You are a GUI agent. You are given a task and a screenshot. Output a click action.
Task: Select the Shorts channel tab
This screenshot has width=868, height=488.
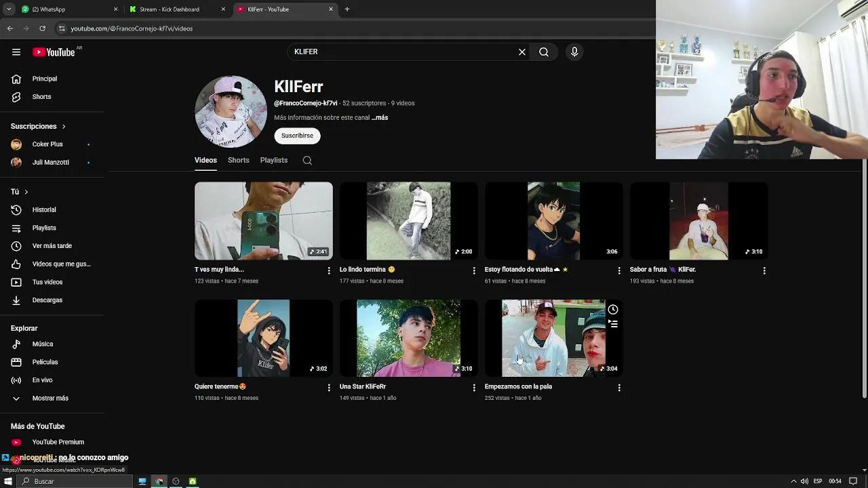pyautogui.click(x=238, y=161)
